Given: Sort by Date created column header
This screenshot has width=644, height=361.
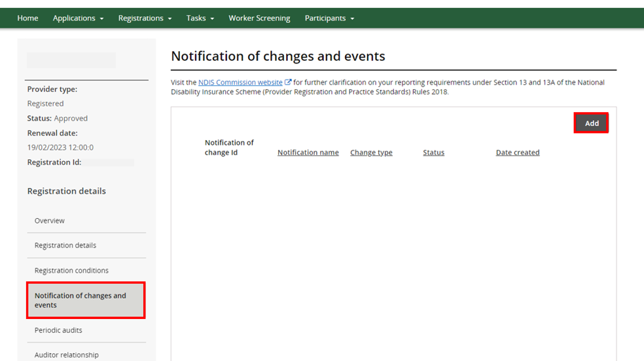Looking at the screenshot, I should pyautogui.click(x=517, y=153).
